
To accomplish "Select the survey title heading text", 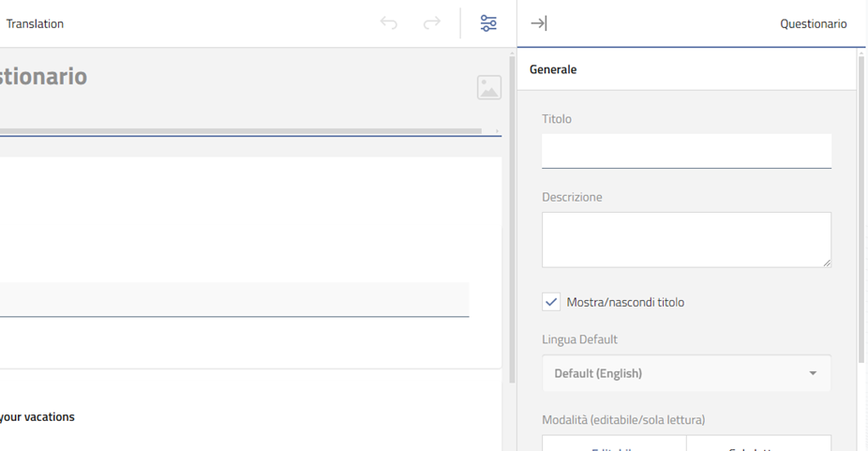I will coord(43,76).
